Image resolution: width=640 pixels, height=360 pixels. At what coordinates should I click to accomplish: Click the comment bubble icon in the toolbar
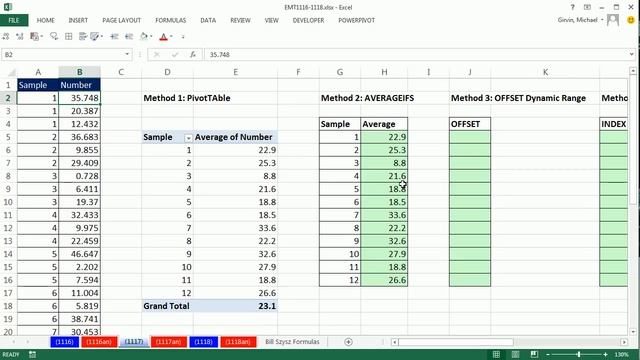tap(54, 37)
